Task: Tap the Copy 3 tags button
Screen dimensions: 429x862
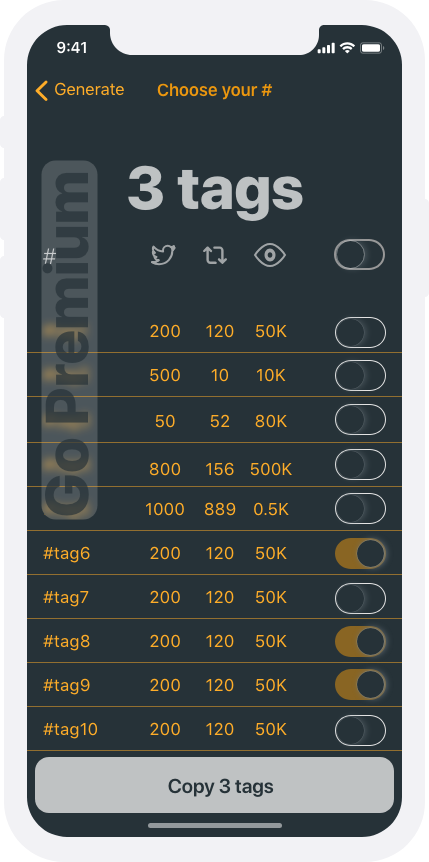Action: pos(214,785)
